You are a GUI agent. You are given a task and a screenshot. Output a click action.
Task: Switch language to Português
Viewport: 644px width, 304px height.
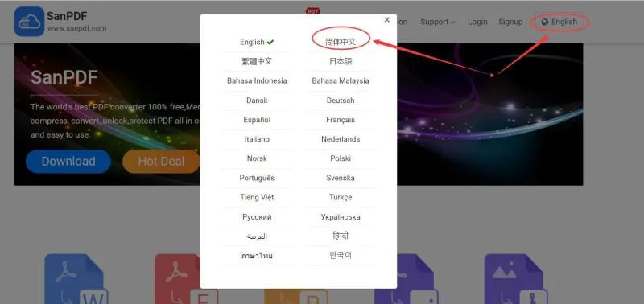point(257,178)
